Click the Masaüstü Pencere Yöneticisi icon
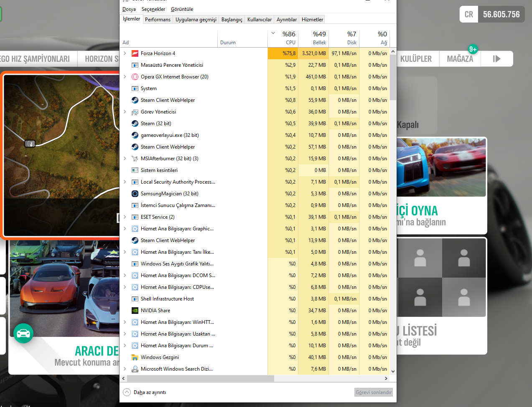The width and height of the screenshot is (532, 407). point(135,65)
